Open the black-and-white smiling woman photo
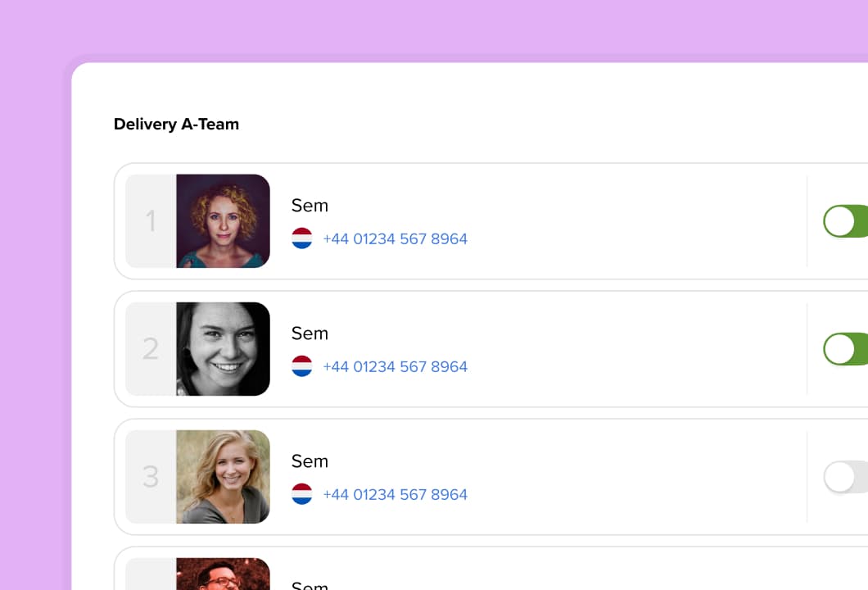 (x=223, y=349)
